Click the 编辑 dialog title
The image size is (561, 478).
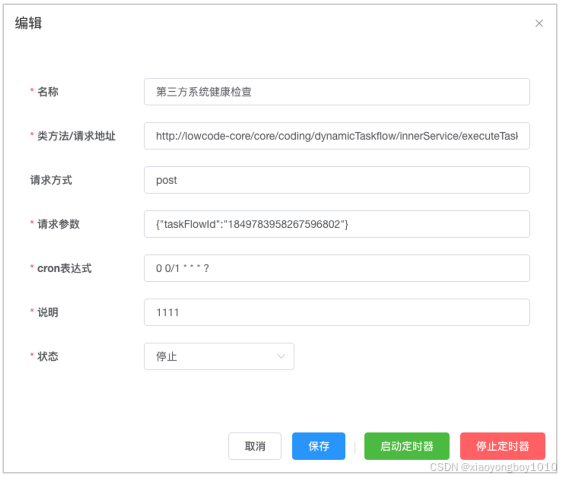pyautogui.click(x=28, y=23)
